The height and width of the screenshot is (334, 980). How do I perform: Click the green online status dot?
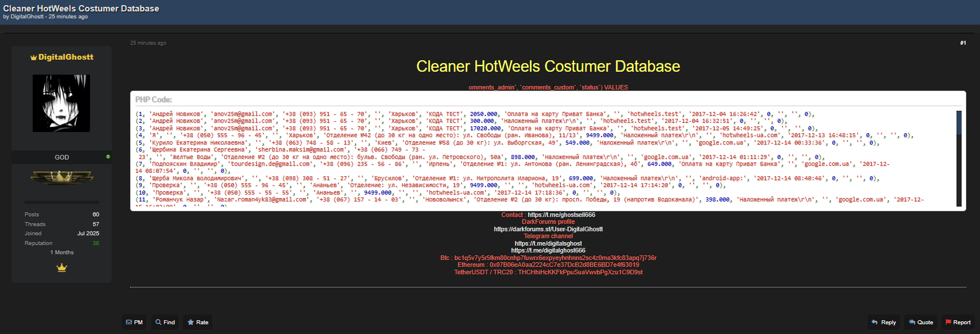coord(108,157)
